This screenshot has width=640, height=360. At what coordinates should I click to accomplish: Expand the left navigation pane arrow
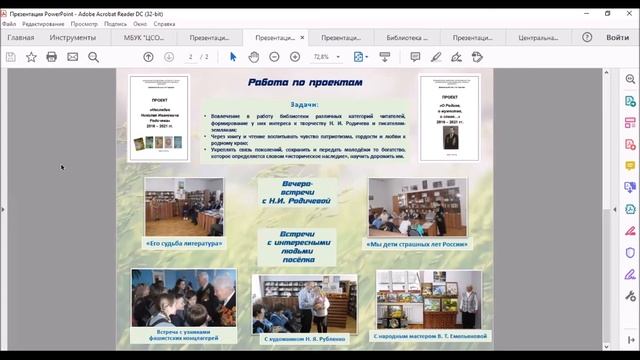click(x=3, y=209)
